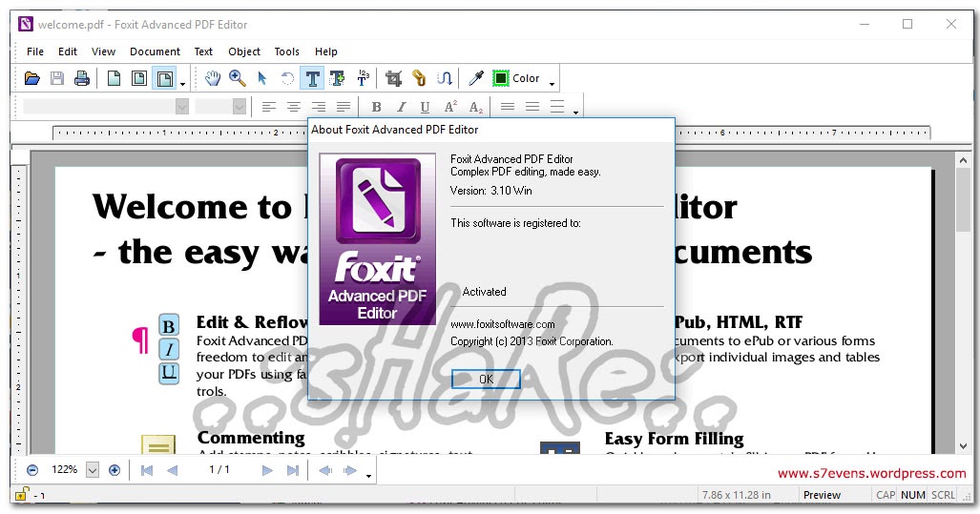The image size is (980, 514).
Task: Open the File menu
Action: pos(35,51)
